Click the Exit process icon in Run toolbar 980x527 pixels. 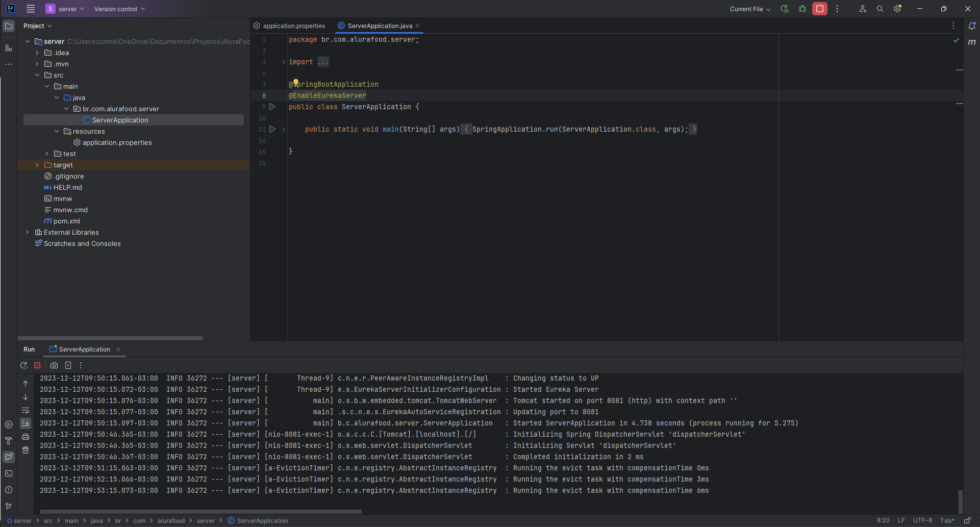[68, 365]
